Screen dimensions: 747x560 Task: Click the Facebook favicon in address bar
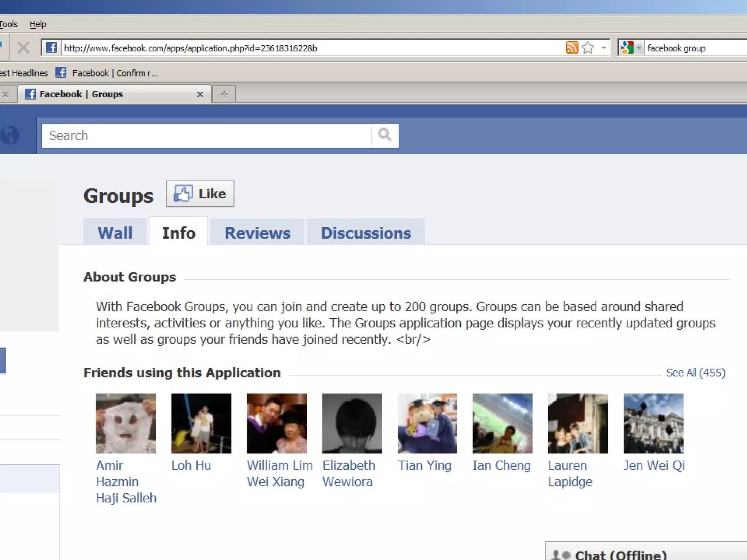tap(51, 48)
